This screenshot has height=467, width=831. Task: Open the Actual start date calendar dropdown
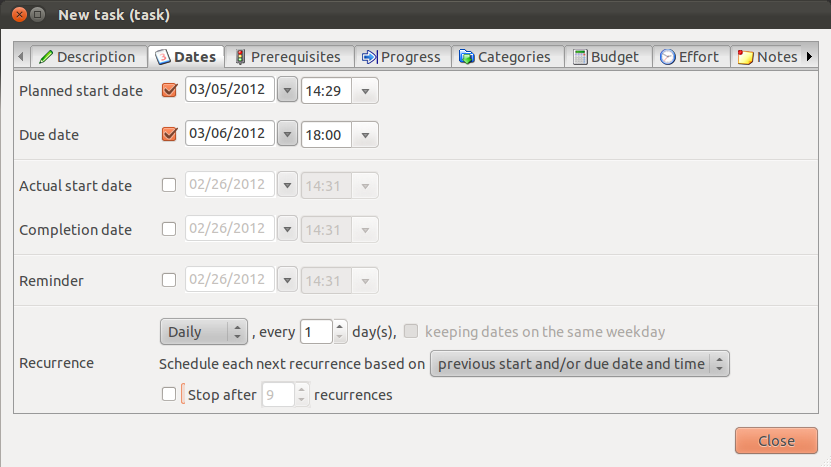tap(287, 185)
